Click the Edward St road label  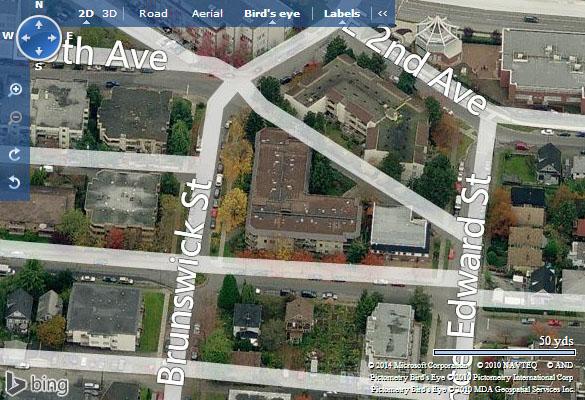click(x=468, y=256)
